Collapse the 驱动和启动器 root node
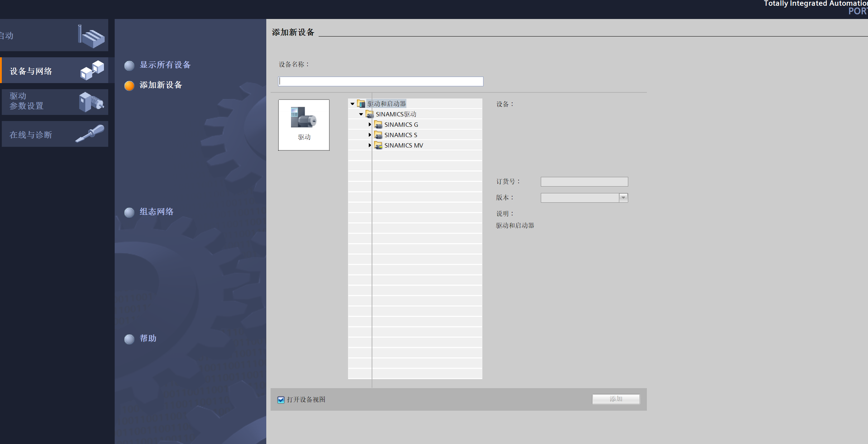868x444 pixels. coord(352,104)
